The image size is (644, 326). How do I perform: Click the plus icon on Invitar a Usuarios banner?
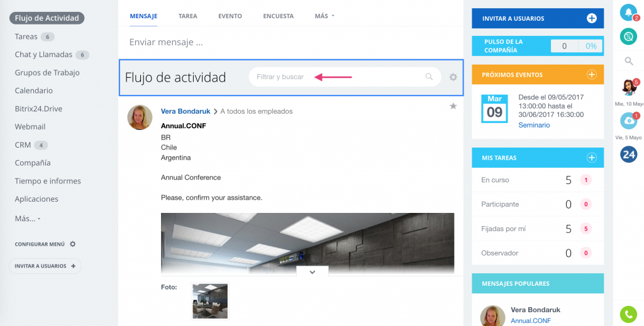(591, 18)
